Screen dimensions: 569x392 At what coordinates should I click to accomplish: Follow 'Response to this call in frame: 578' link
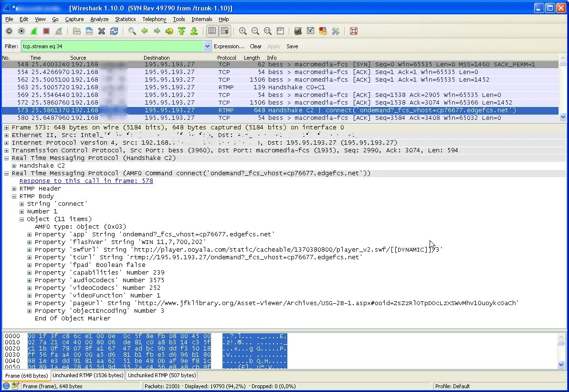coord(86,181)
